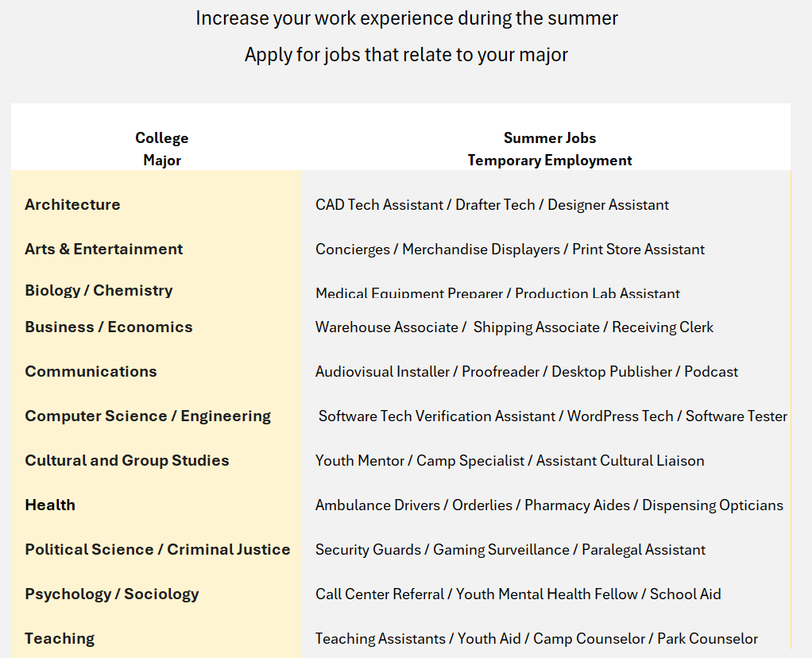Click the title about increasing summer work experience
The height and width of the screenshot is (658, 812).
(x=406, y=18)
